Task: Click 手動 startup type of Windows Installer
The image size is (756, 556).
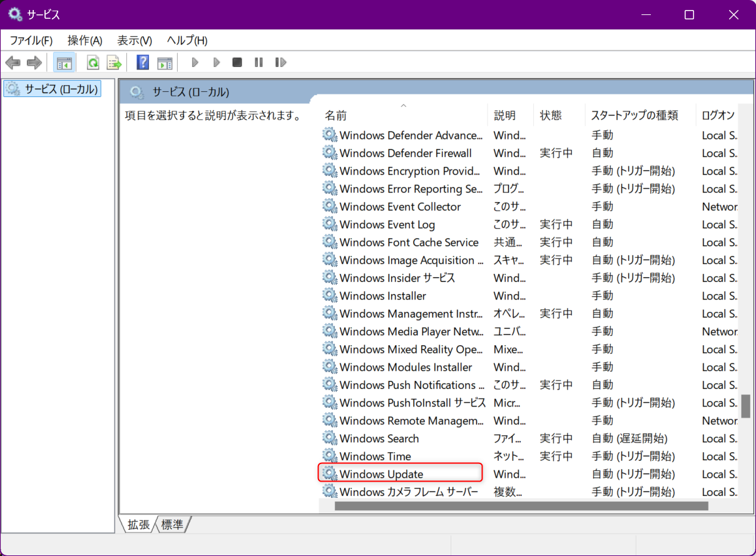Action: 603,295
